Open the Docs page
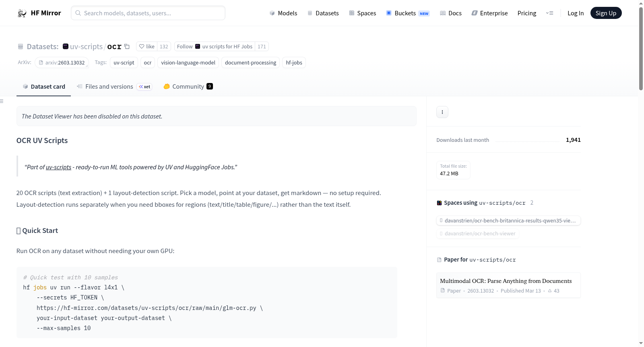Image resolution: width=644 pixels, height=347 pixels. 451,13
